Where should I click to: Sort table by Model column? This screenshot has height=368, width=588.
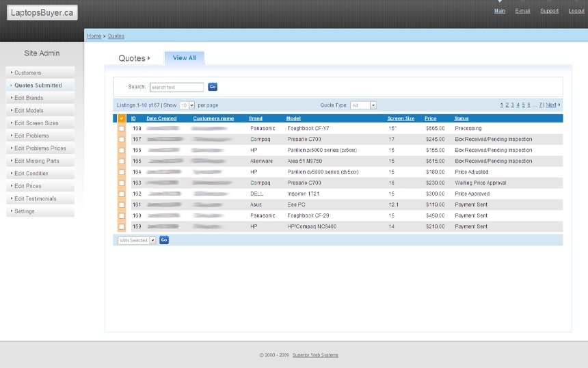point(293,118)
